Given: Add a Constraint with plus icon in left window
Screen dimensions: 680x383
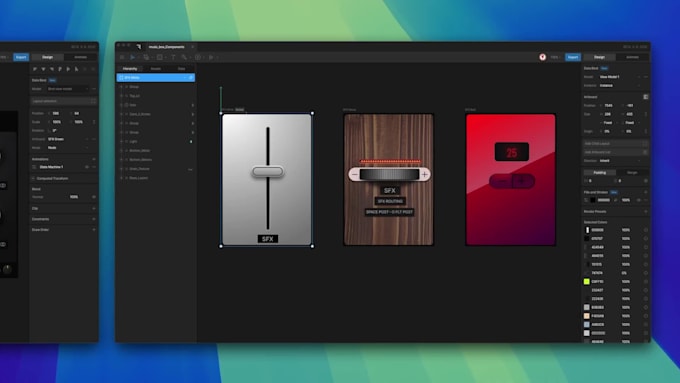Looking at the screenshot, I should [94, 219].
